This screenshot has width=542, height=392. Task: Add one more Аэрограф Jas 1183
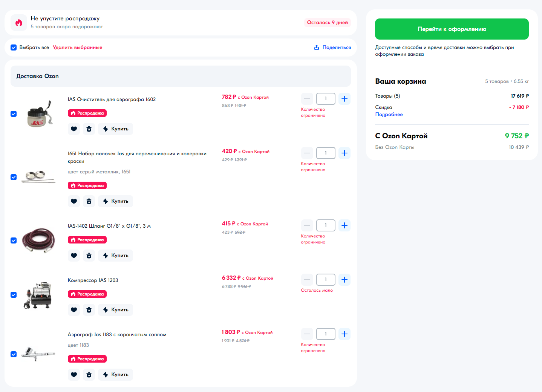coord(344,334)
